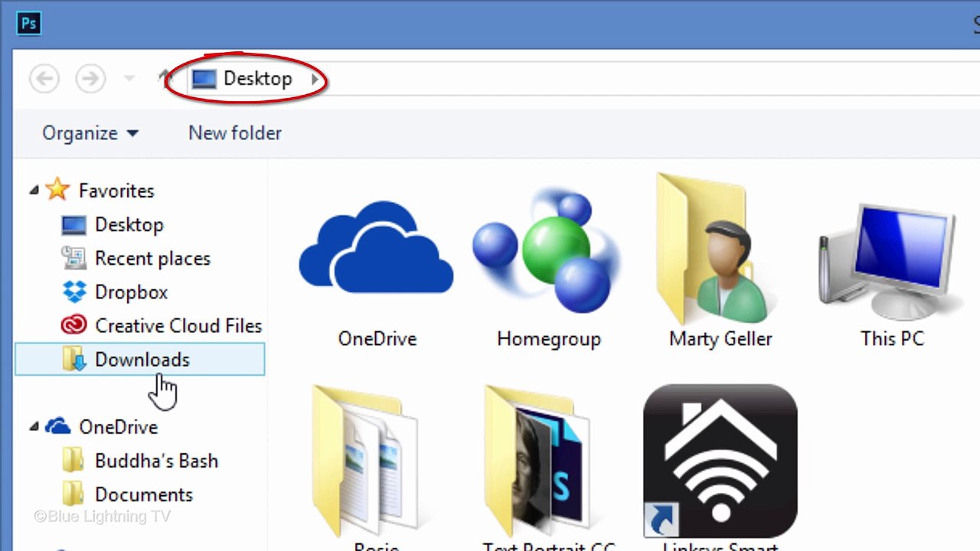Collapse the Favorites group triangle
The height and width of the screenshot is (551, 980).
pos(34,191)
